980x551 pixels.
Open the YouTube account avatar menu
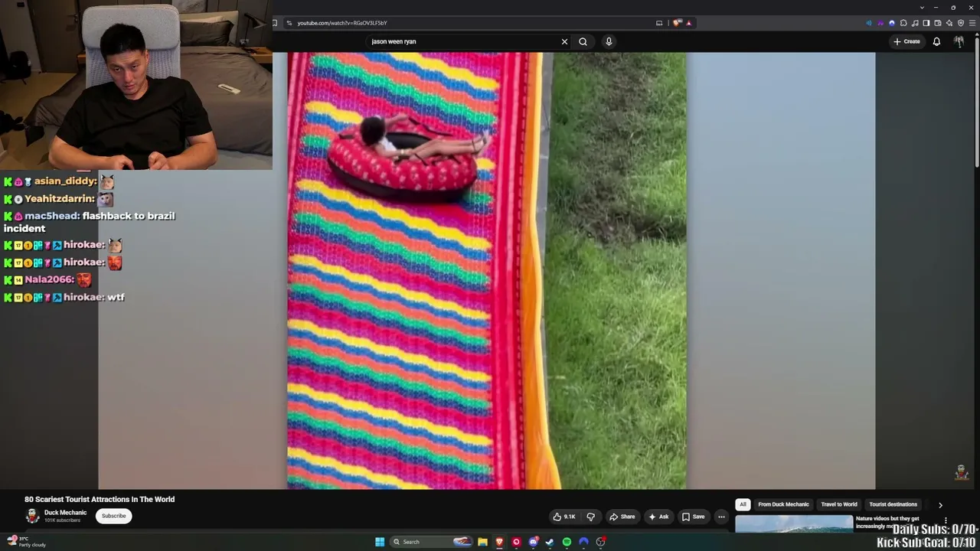(959, 41)
